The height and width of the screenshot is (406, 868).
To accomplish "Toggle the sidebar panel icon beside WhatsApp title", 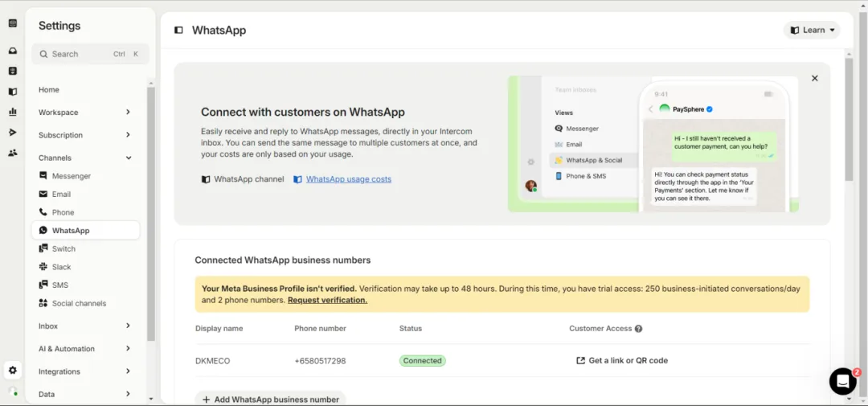I will pos(178,31).
